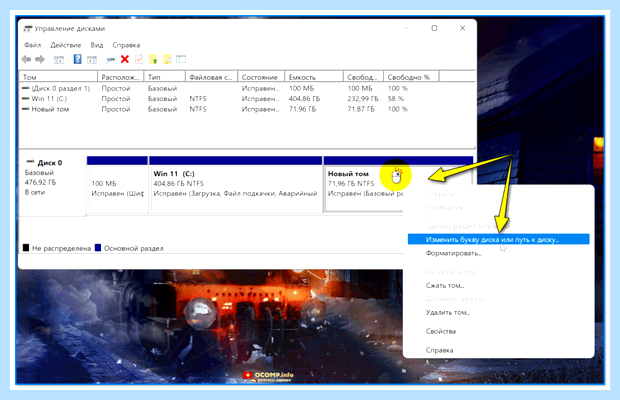The image size is (620, 400).
Task: Click the 232,99 ГБ free space cell
Action: (x=363, y=98)
